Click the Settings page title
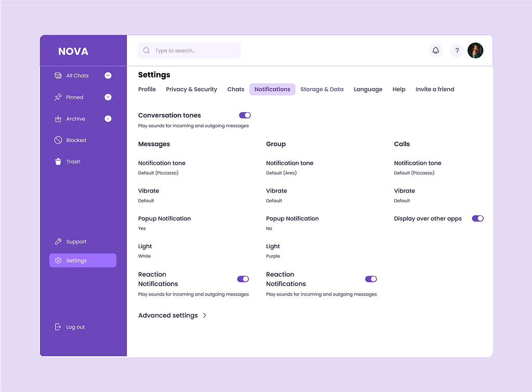This screenshot has width=532, height=392. tap(154, 75)
